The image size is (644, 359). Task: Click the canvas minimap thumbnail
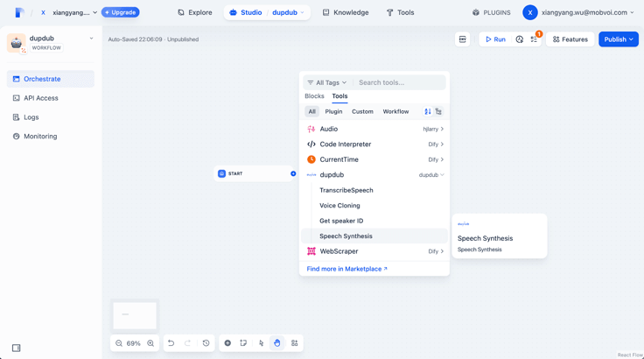tap(135, 315)
